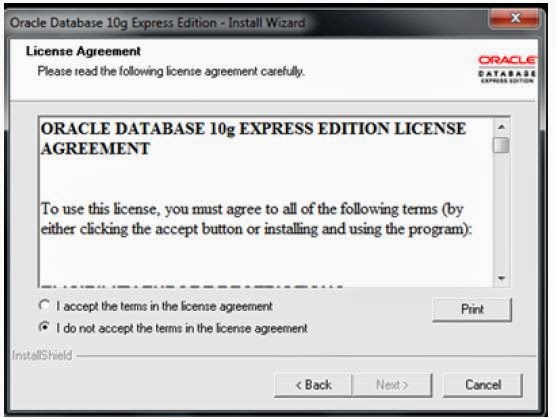Image resolution: width=556 pixels, height=418 pixels.
Task: Click the Install Wizard title bar text
Action: tap(157, 23)
